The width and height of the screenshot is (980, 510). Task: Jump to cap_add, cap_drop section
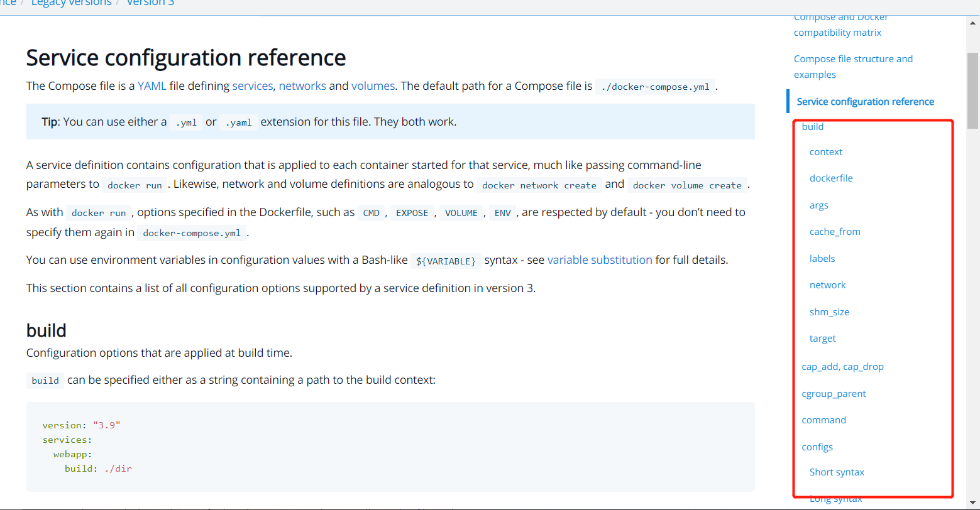842,367
